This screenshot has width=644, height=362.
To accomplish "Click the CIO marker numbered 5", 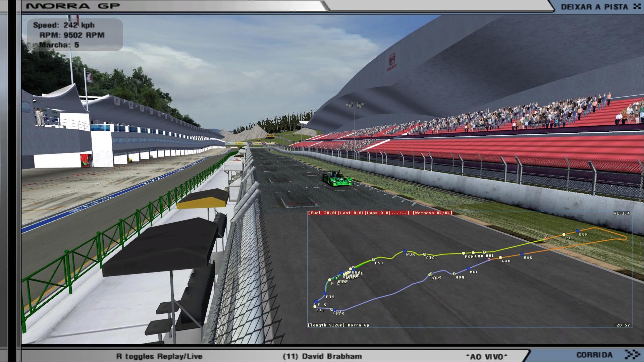I will point(425,254).
